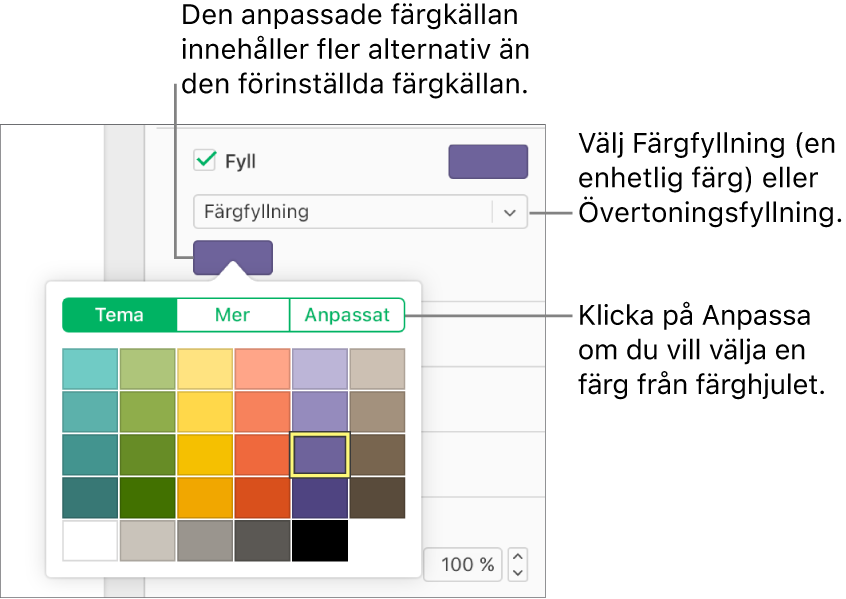
Task: Switch to the Mer tab
Action: pyautogui.click(x=233, y=315)
